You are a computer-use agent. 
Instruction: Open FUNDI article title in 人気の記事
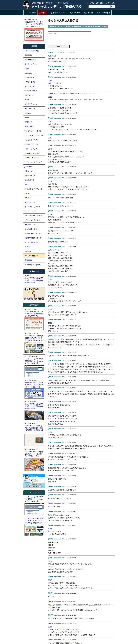point(34,520)
